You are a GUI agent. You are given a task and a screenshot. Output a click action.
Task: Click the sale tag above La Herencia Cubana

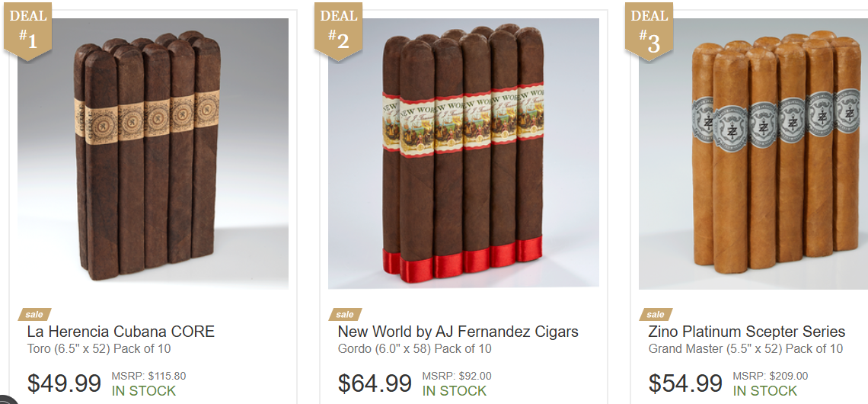(34, 314)
